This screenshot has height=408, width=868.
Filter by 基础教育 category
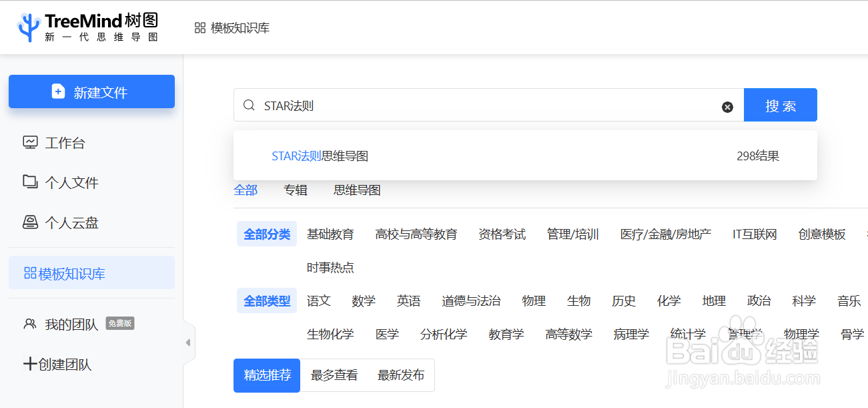click(x=330, y=234)
